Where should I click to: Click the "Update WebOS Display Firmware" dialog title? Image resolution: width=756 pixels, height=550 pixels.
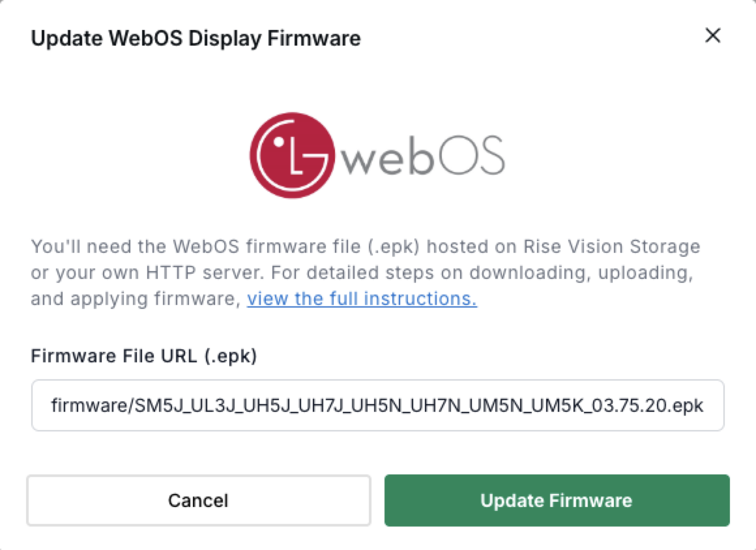(x=196, y=38)
